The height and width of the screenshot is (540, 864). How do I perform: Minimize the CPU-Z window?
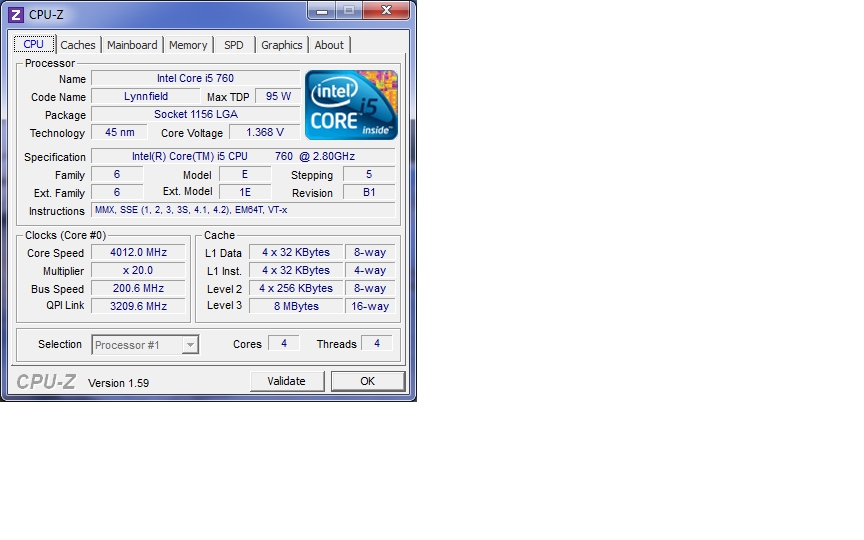click(322, 10)
